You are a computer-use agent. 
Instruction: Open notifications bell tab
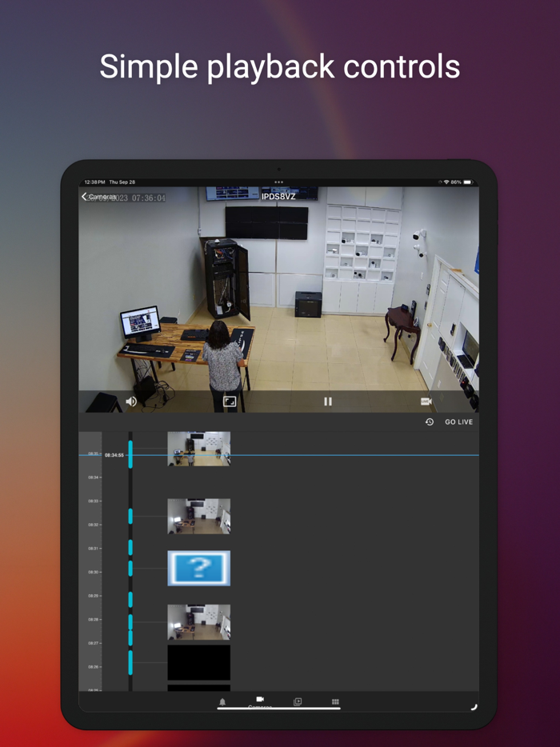click(x=222, y=702)
